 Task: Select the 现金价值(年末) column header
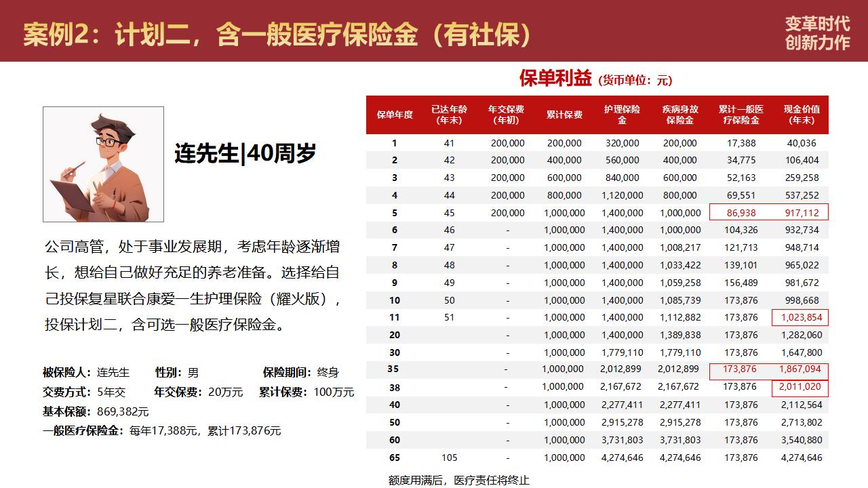tap(802, 115)
